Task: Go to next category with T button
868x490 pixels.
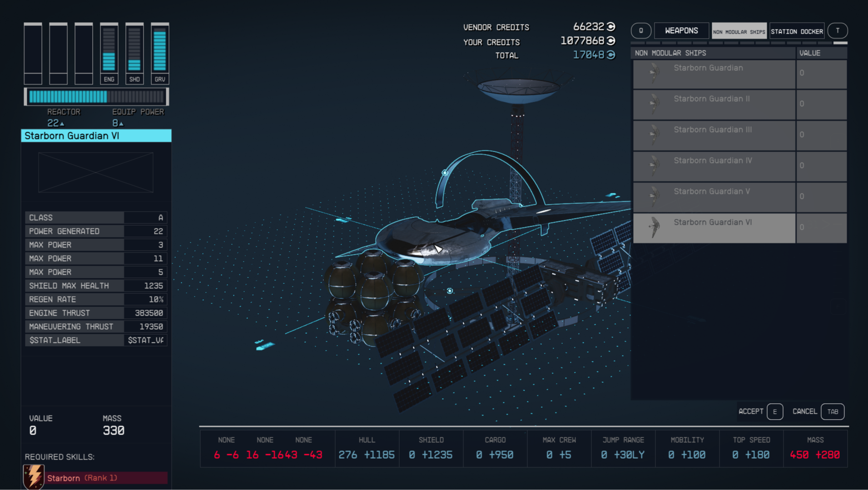Action: (838, 30)
